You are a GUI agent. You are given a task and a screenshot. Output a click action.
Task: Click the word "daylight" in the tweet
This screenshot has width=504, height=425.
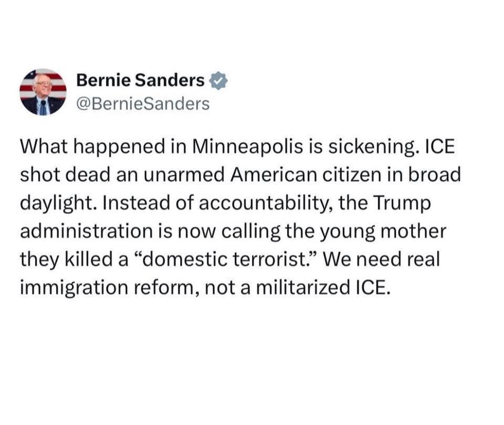point(56,204)
